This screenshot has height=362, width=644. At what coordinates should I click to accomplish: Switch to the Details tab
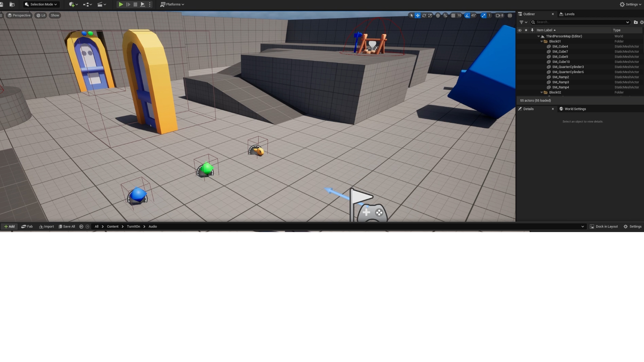[528, 109]
